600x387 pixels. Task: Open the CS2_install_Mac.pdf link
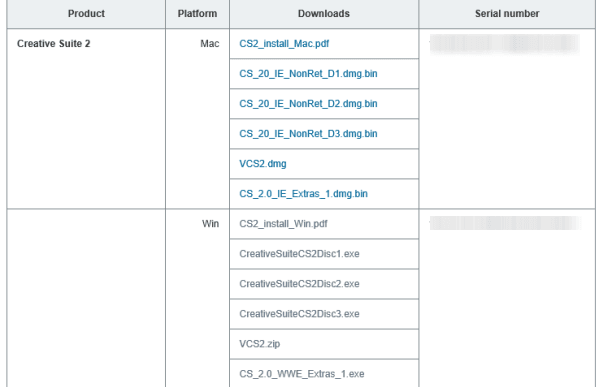click(x=284, y=44)
